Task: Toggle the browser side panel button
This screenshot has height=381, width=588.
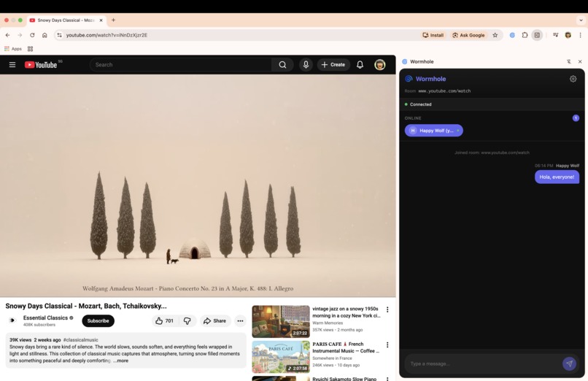Action: click(537, 35)
